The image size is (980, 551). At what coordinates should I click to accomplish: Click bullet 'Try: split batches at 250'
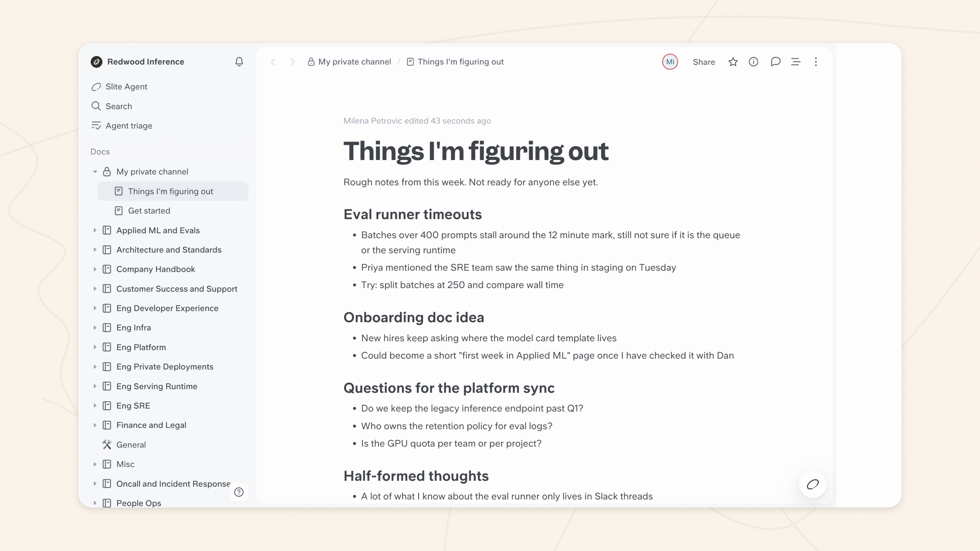(462, 285)
